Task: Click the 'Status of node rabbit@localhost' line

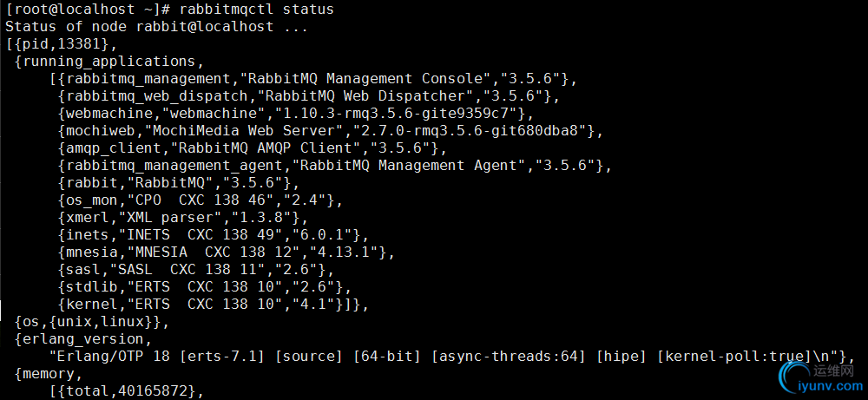Action: pyautogui.click(x=139, y=27)
